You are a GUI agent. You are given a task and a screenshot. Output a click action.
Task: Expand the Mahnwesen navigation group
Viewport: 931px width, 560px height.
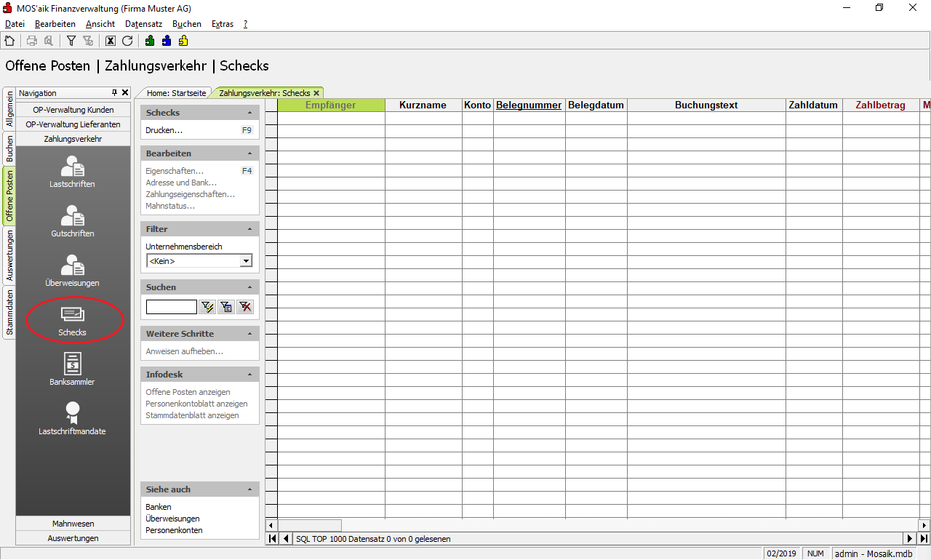coord(73,524)
